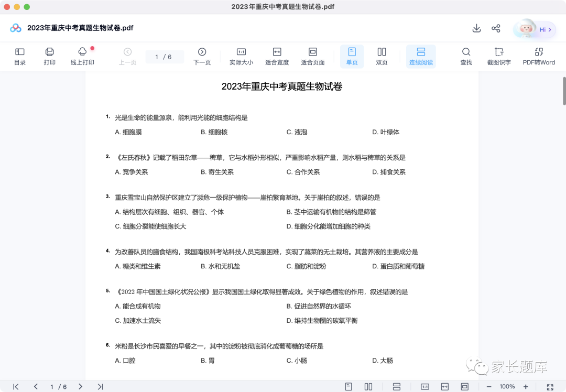Toggle continuous scroll icon in bottom bar

(396, 387)
